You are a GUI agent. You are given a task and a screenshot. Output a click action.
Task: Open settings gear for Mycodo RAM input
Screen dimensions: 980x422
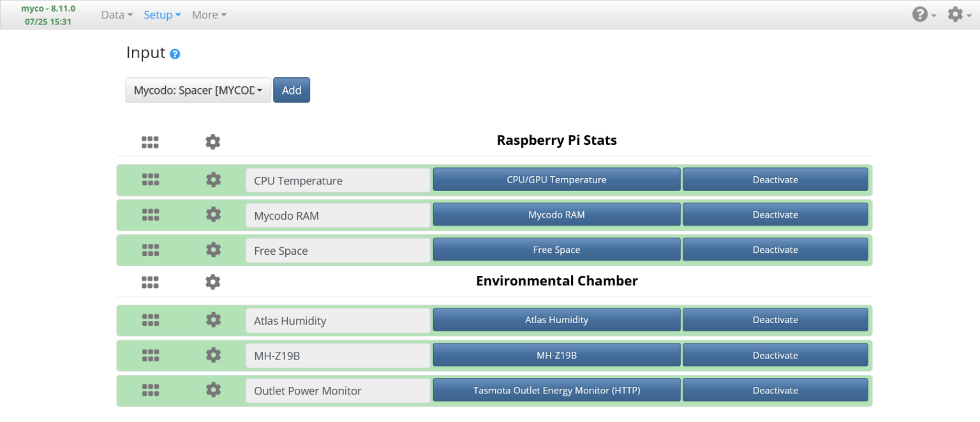click(213, 215)
